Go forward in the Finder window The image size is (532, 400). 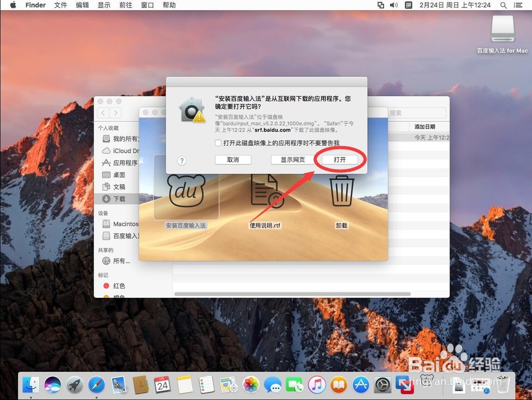click(x=115, y=113)
